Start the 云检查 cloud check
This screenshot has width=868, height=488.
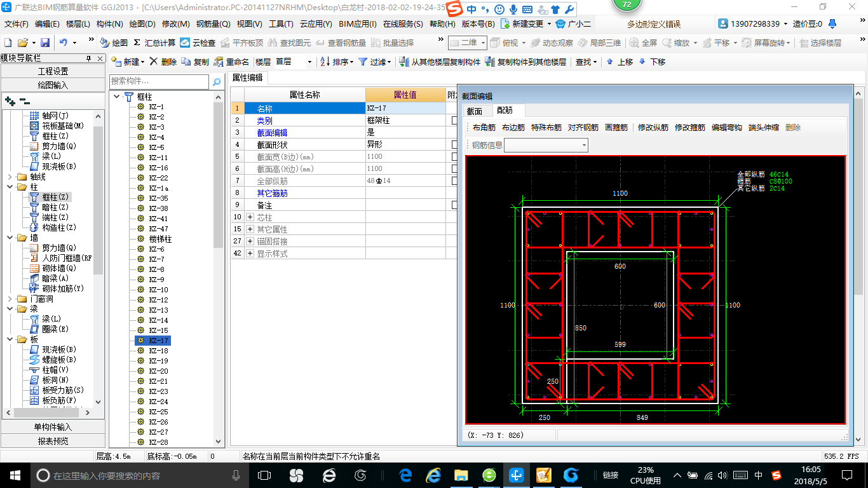coord(198,43)
